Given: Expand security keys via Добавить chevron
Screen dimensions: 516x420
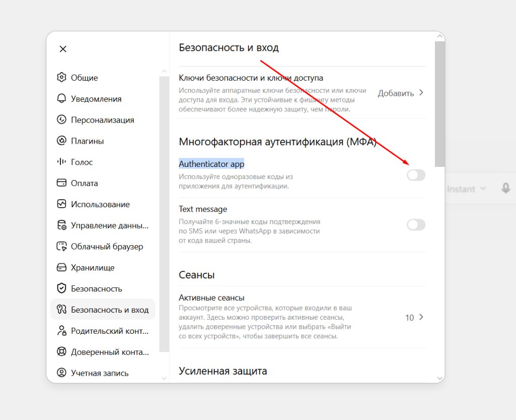Looking at the screenshot, I should pos(421,93).
